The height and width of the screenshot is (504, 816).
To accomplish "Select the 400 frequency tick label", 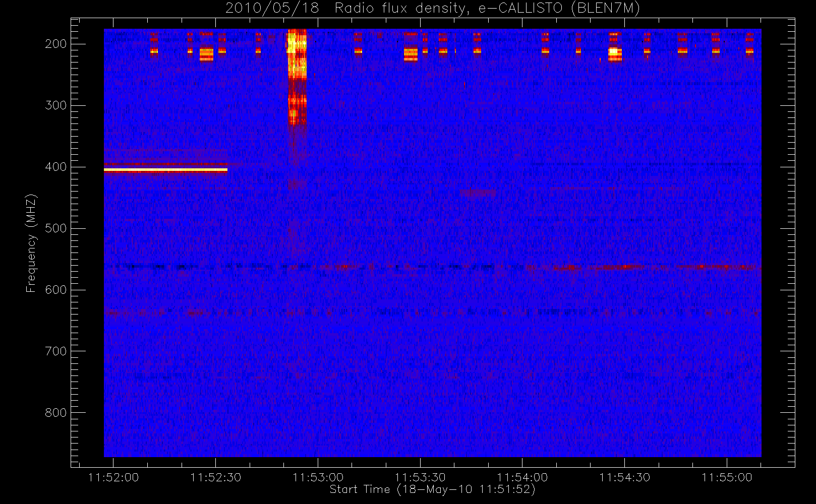I will (x=56, y=167).
